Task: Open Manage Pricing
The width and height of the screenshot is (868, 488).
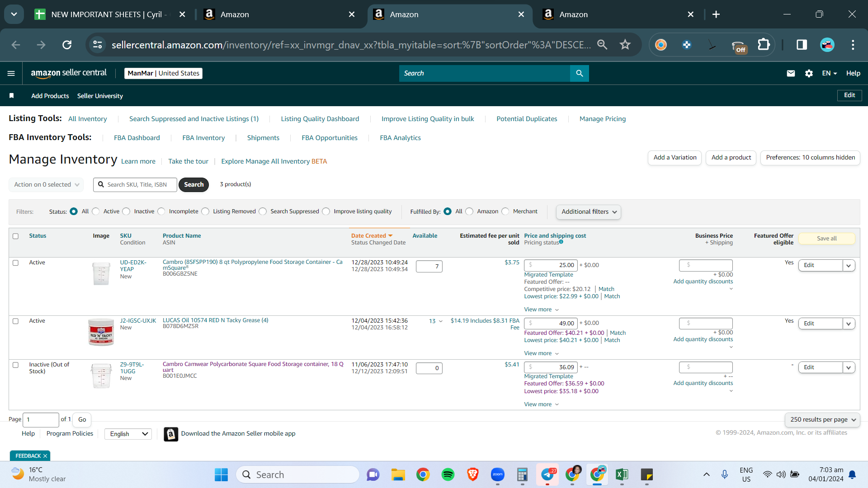Action: coord(603,119)
